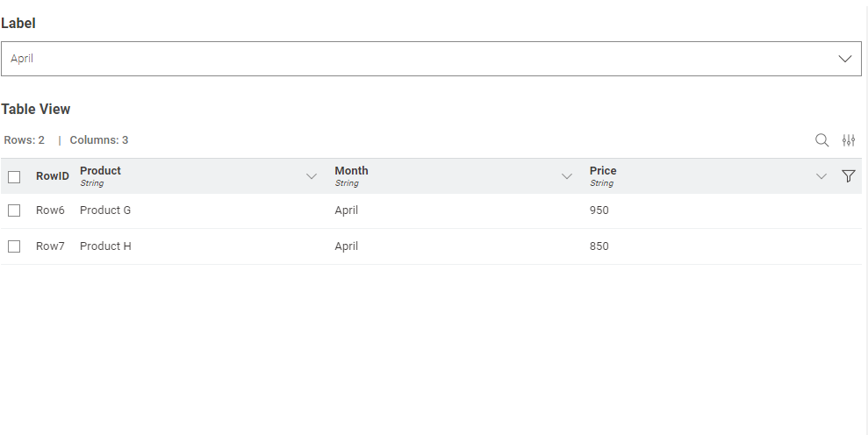
Task: Select the 950 price cell
Action: click(x=599, y=210)
